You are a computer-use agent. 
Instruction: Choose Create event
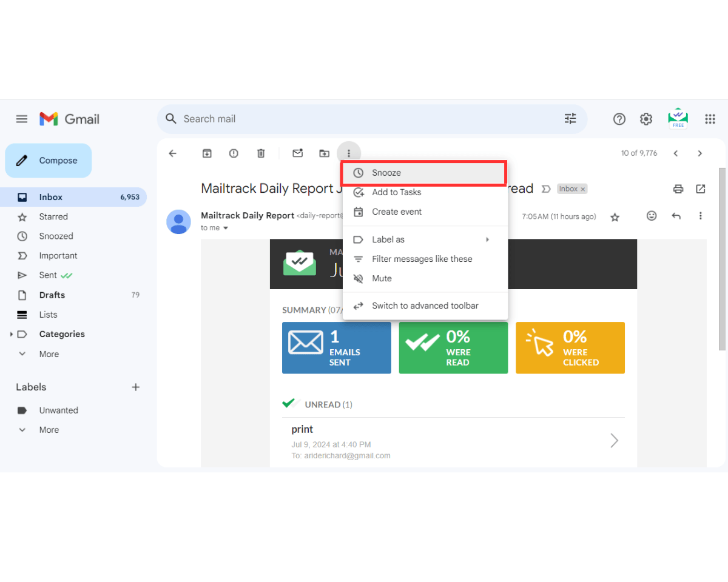point(425,212)
